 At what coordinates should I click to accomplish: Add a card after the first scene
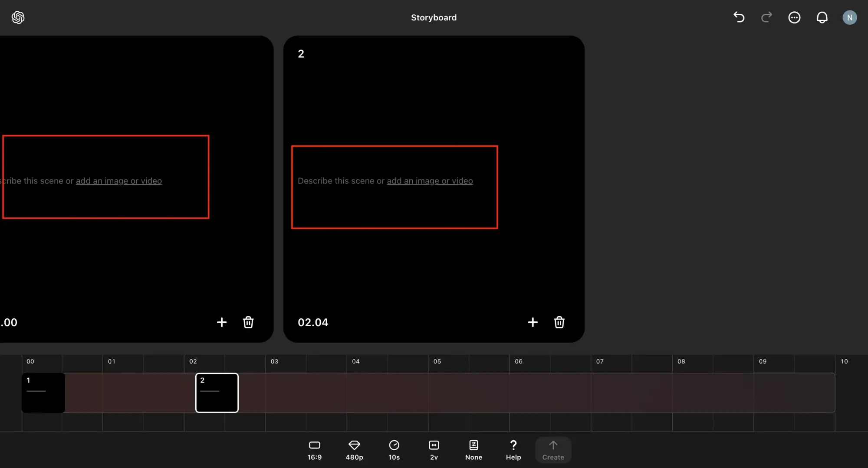pyautogui.click(x=221, y=322)
